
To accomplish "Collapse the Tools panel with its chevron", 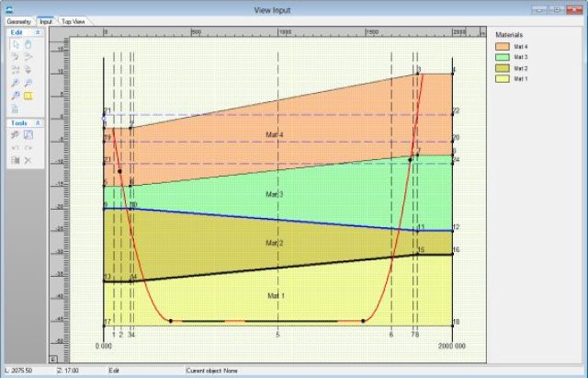I will pos(38,123).
